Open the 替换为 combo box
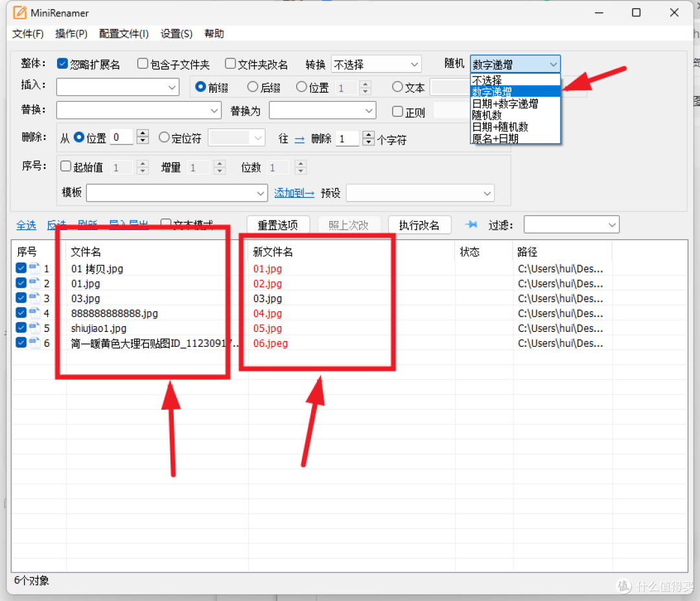Viewport: 700px width, 601px height. (323, 110)
